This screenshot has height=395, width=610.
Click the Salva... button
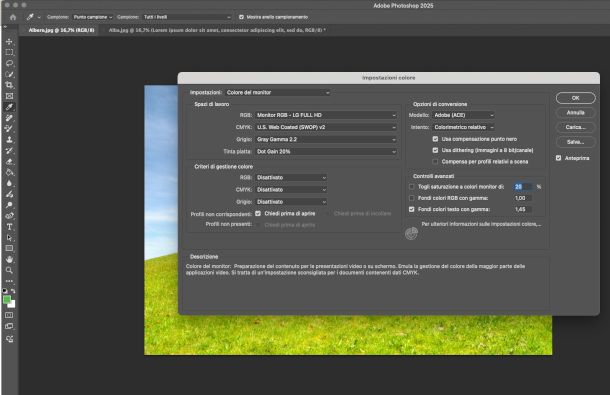[575, 142]
